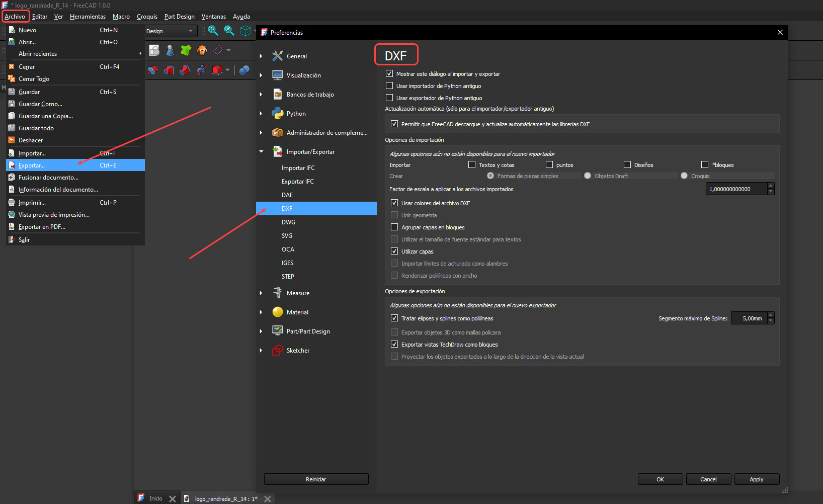Click the Python logo icon
Screen dimensions: 823x504
coord(278,113)
